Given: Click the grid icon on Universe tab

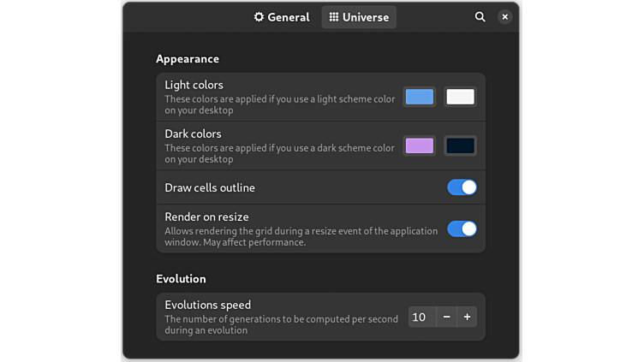Looking at the screenshot, I should coord(334,17).
